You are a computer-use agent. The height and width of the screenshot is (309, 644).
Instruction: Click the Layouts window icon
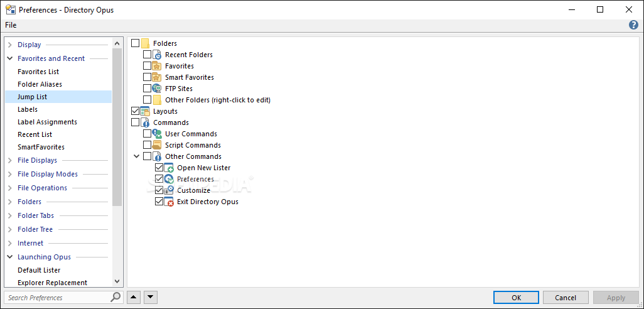[x=145, y=111]
